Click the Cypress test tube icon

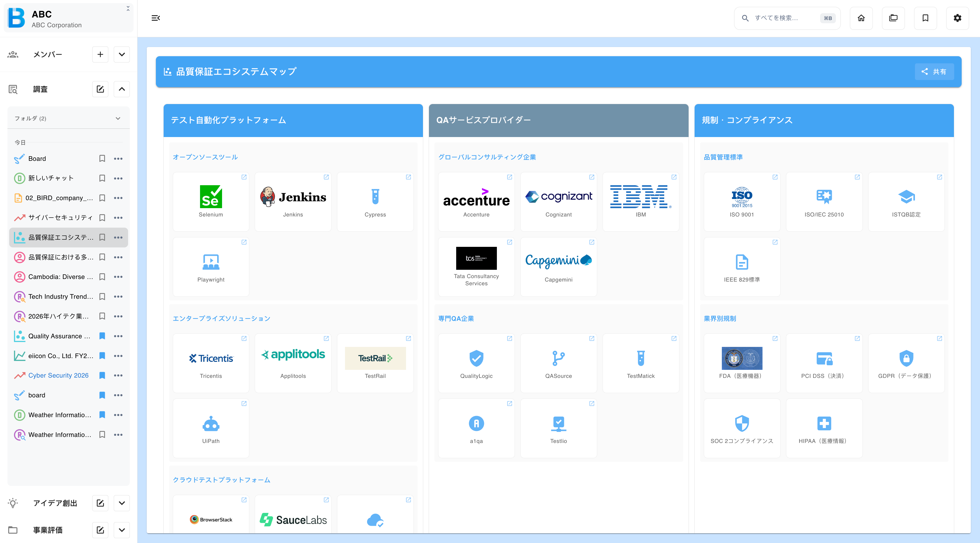[x=375, y=197]
